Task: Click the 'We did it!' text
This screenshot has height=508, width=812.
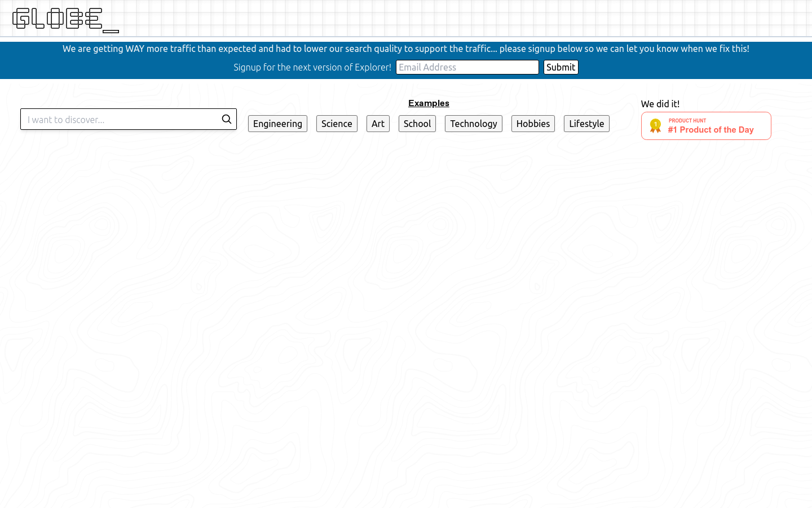Action: [660, 104]
